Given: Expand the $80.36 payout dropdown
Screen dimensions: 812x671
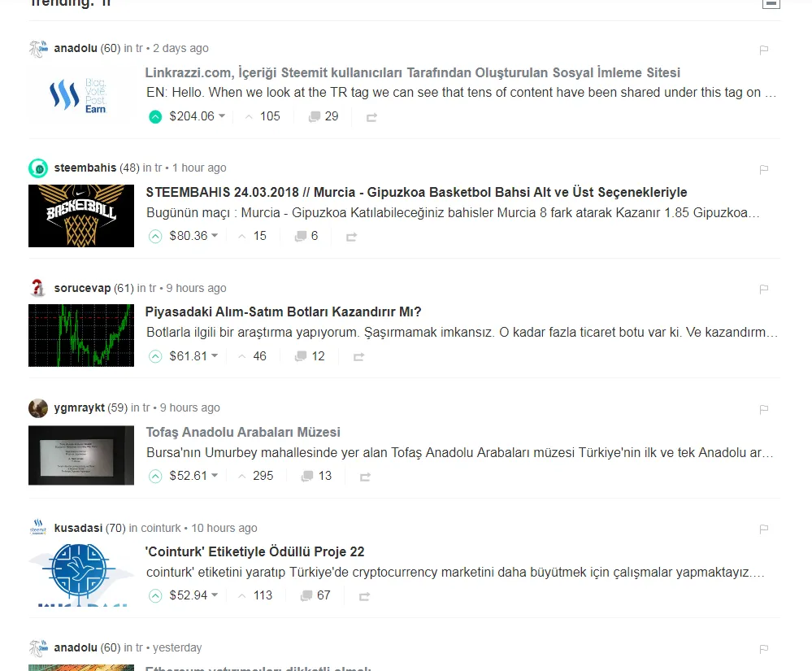Looking at the screenshot, I should tap(193, 236).
